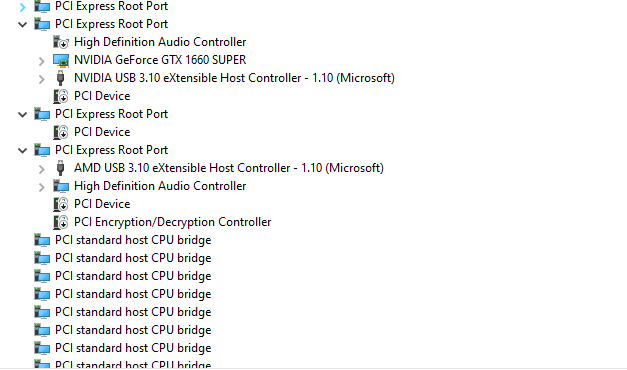Collapse the PCI Express Root Port with the AMD USB controller

point(23,151)
